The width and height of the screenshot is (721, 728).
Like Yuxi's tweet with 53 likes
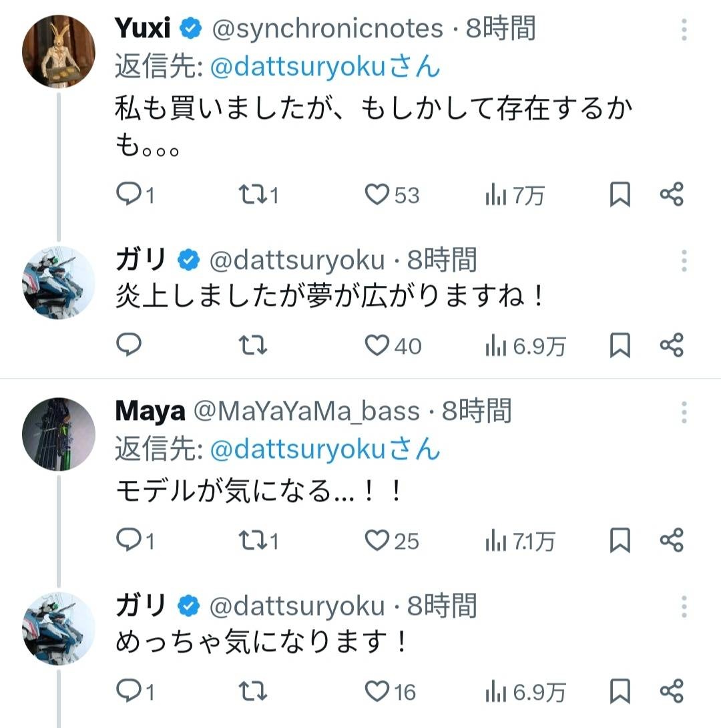tap(377, 194)
